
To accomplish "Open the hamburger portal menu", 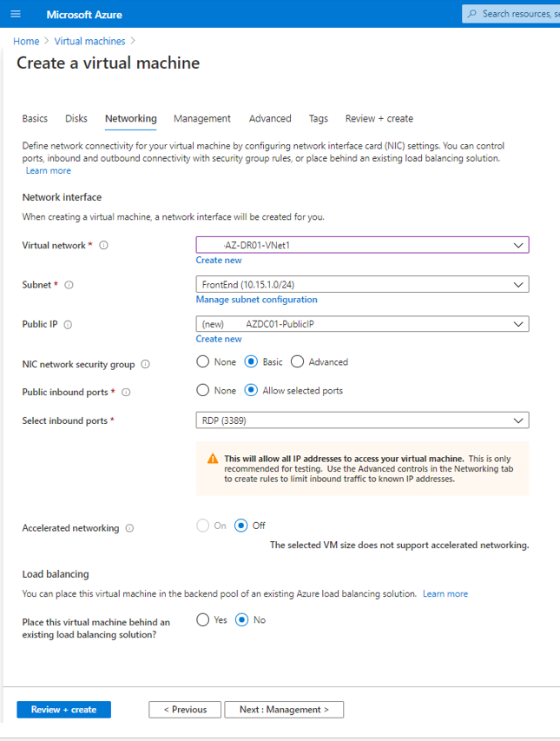I will point(16,15).
